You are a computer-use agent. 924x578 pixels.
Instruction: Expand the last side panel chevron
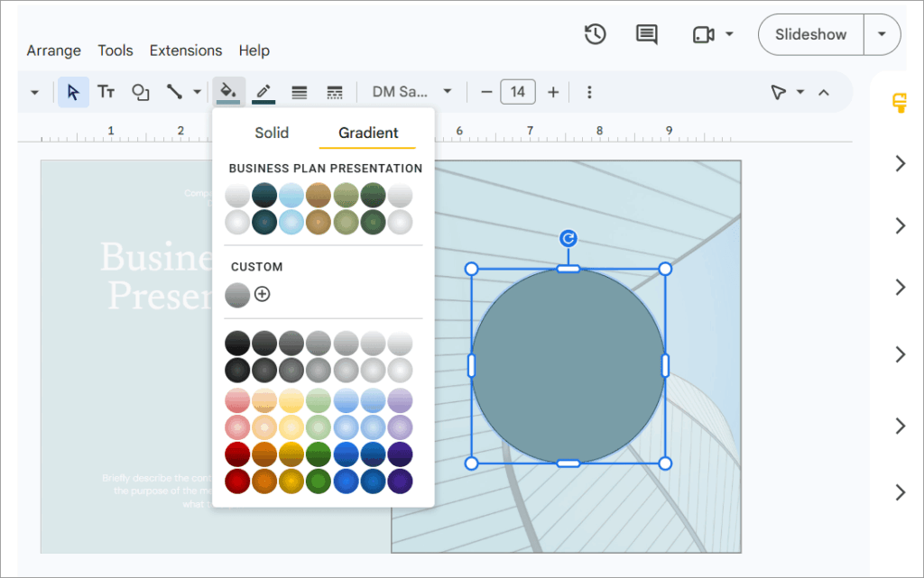(x=900, y=492)
